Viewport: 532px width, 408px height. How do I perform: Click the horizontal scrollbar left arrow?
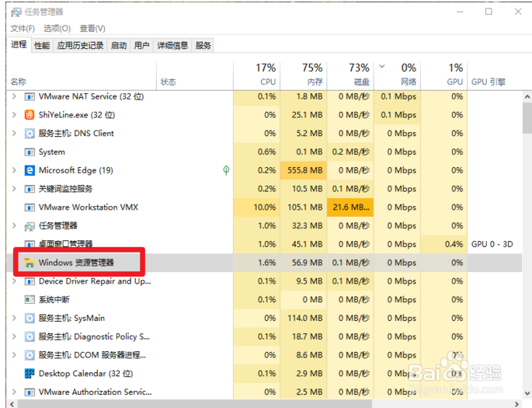point(12,404)
